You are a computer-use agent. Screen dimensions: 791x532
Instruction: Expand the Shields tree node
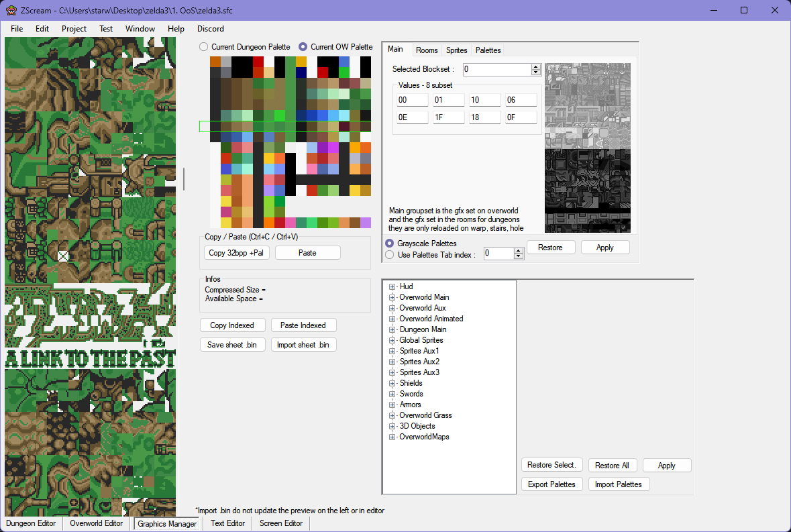392,383
